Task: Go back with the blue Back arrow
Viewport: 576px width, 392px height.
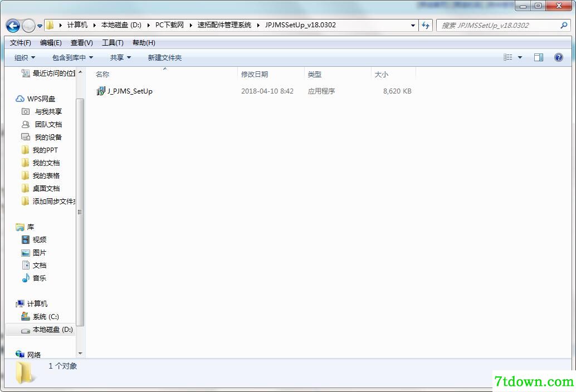Action: [13, 26]
